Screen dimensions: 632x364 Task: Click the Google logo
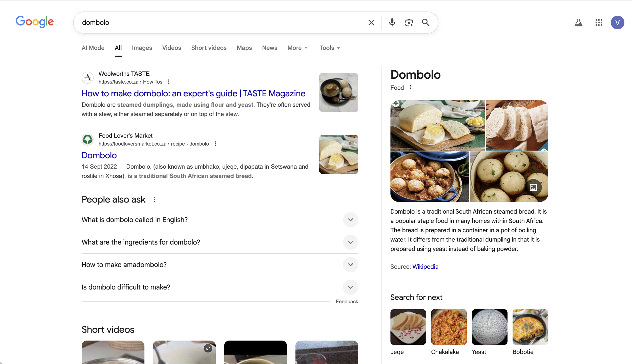click(35, 22)
